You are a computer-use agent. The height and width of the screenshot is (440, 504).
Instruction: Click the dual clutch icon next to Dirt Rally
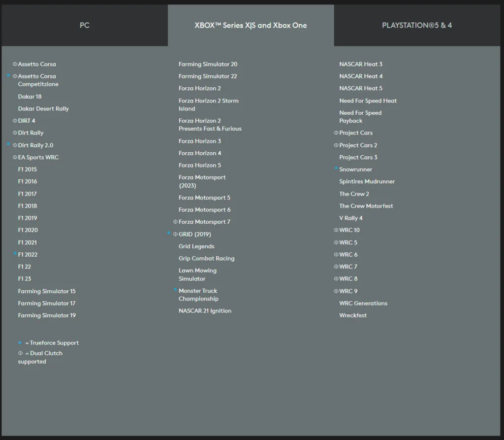pos(15,133)
